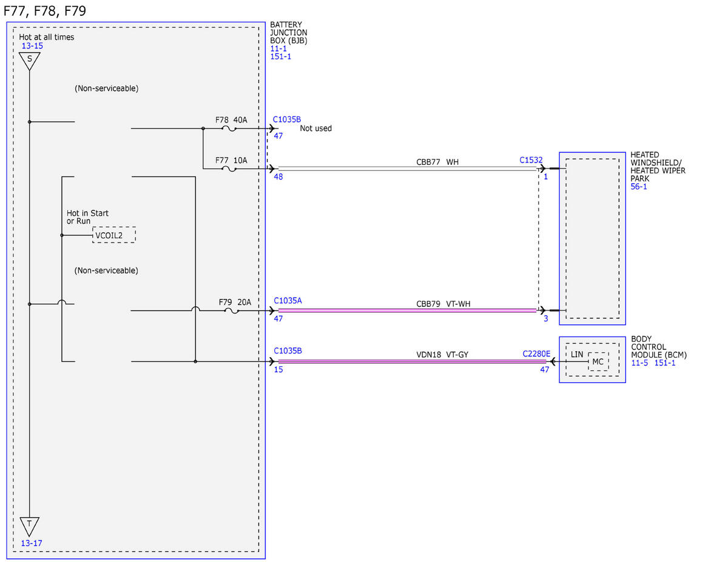Click the F79 20A fuse symbol
Screen dimensions: 728x562
coord(231,311)
